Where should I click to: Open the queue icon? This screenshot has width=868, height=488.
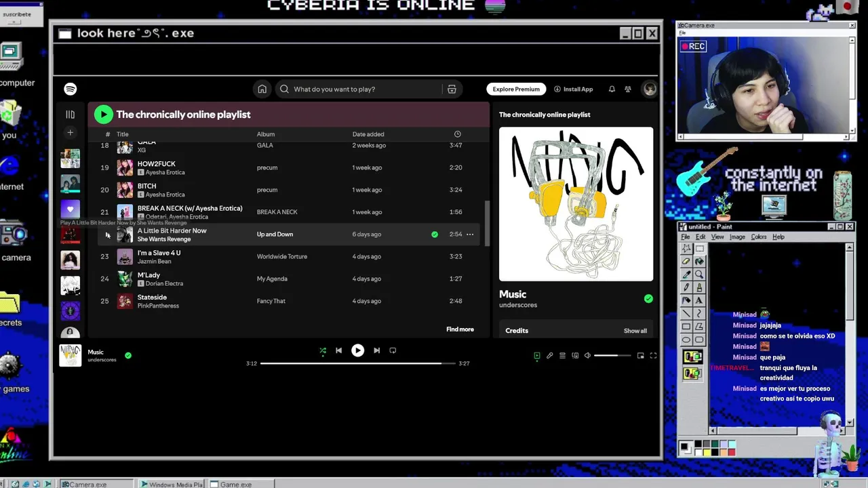[x=562, y=355]
